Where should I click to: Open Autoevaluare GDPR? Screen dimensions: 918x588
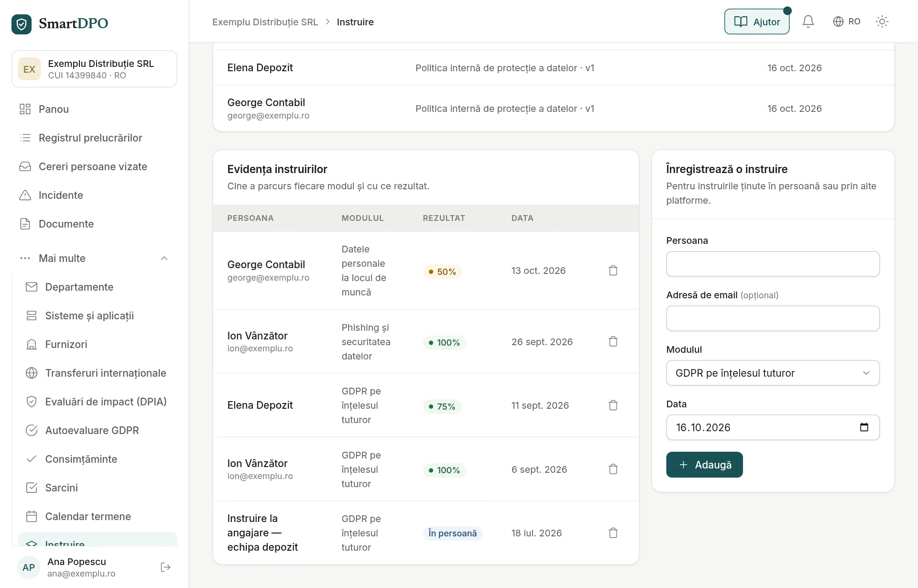pyautogui.click(x=98, y=430)
